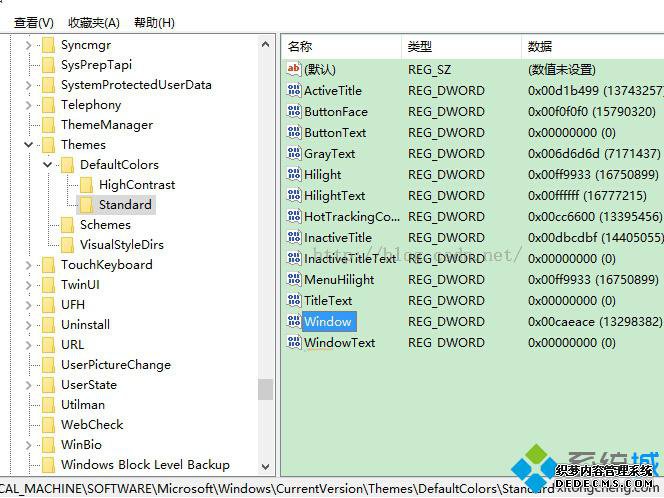Click the (数值未设置) data cell

click(x=562, y=69)
